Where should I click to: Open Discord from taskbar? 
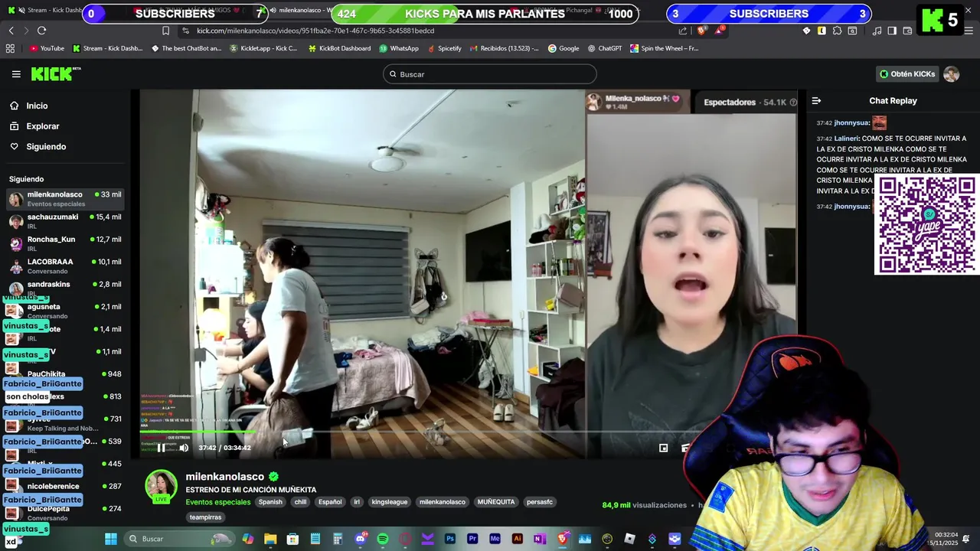tap(360, 539)
